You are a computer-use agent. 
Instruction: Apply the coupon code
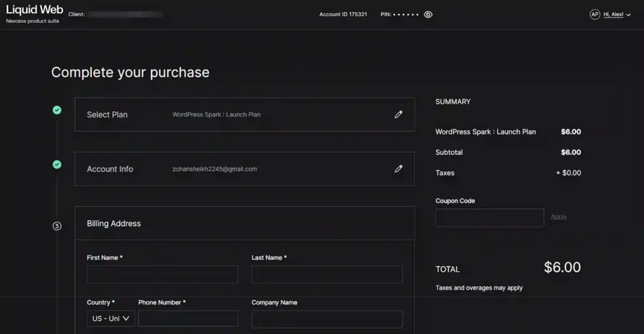pyautogui.click(x=558, y=216)
